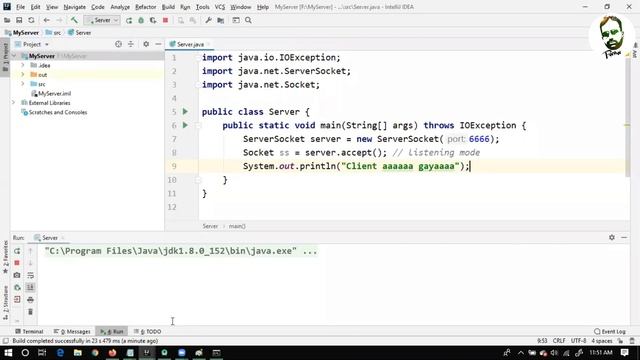The width and height of the screenshot is (640, 360).
Task: Change CRLF line separator in status bar
Action: 559,341
